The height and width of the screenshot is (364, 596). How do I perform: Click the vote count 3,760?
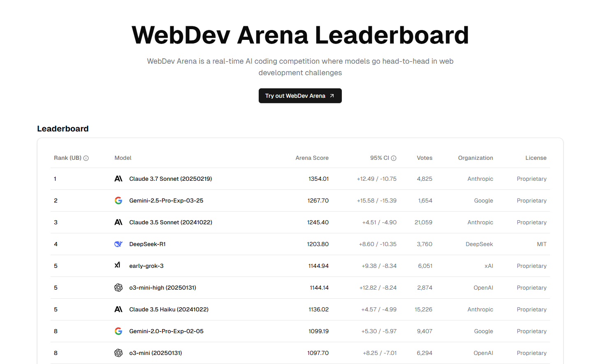tap(424, 244)
